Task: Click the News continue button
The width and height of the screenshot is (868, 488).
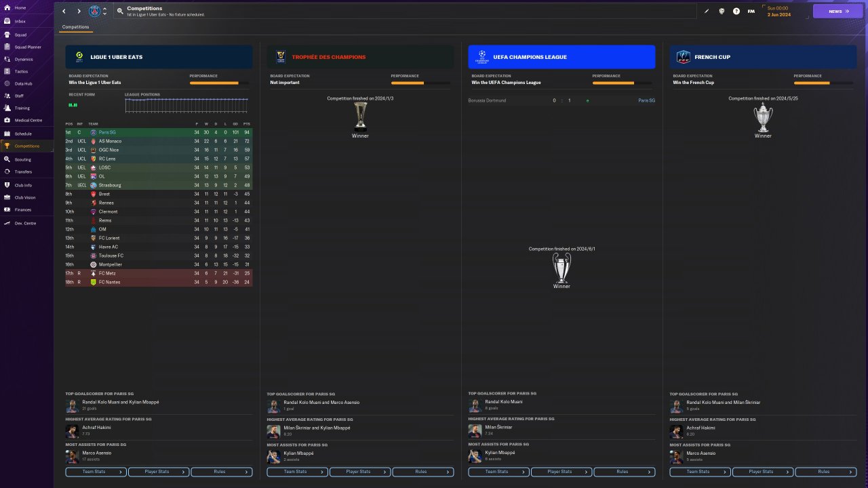Action: pos(838,12)
